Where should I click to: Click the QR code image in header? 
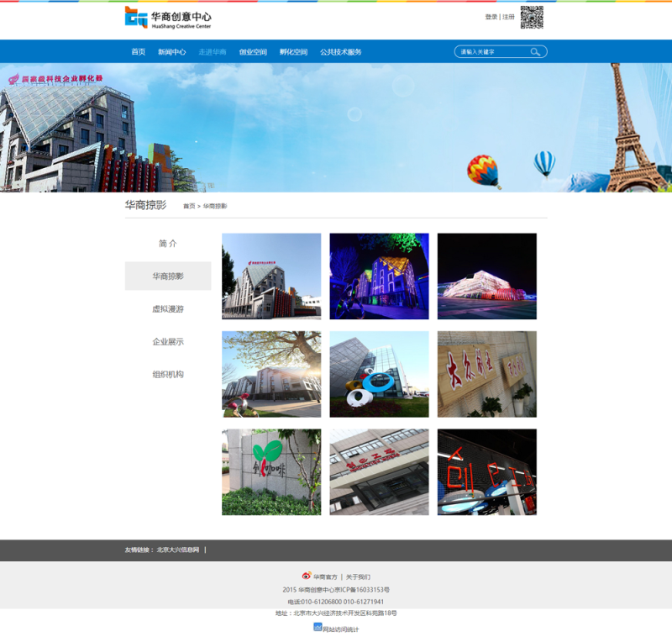(531, 18)
